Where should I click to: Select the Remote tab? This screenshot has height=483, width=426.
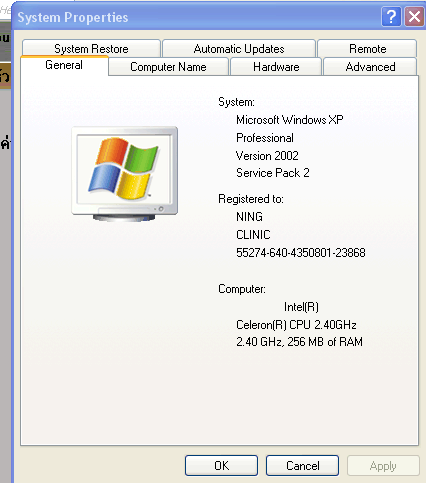[x=367, y=49]
